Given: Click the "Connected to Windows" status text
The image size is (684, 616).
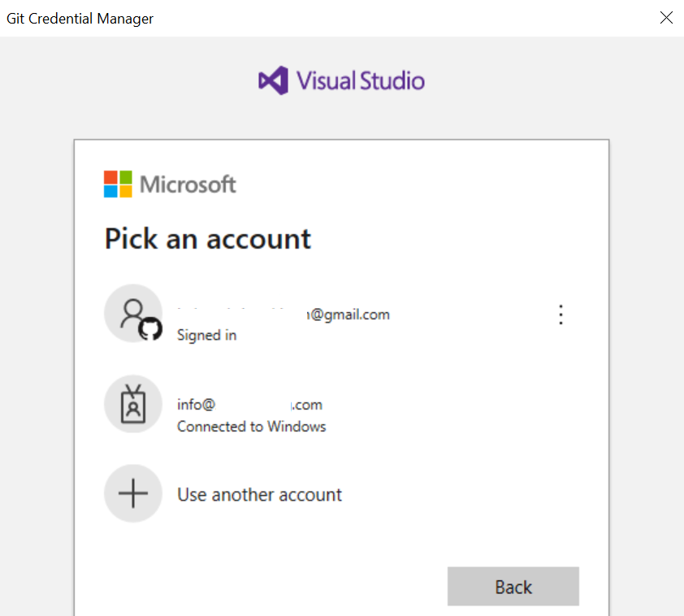Looking at the screenshot, I should (x=251, y=427).
